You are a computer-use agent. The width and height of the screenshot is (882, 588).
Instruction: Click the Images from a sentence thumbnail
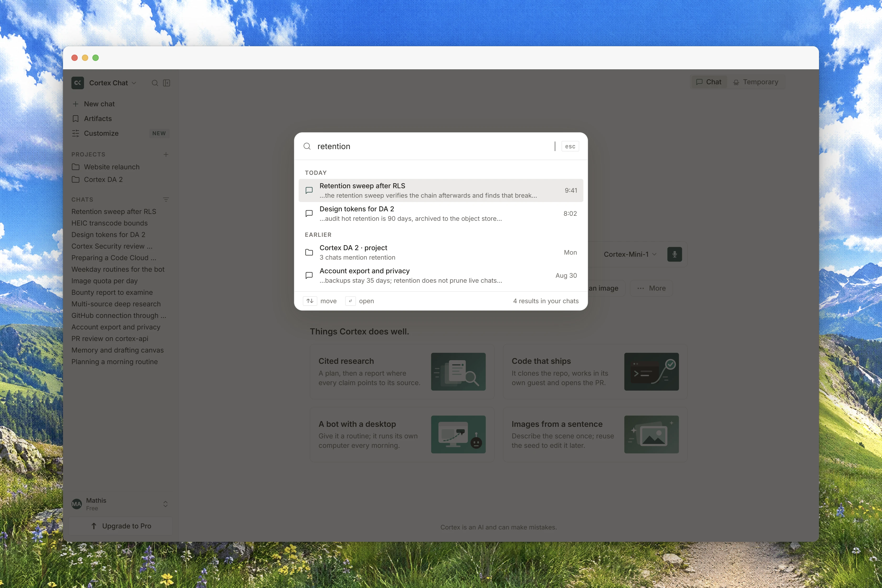coord(651,435)
